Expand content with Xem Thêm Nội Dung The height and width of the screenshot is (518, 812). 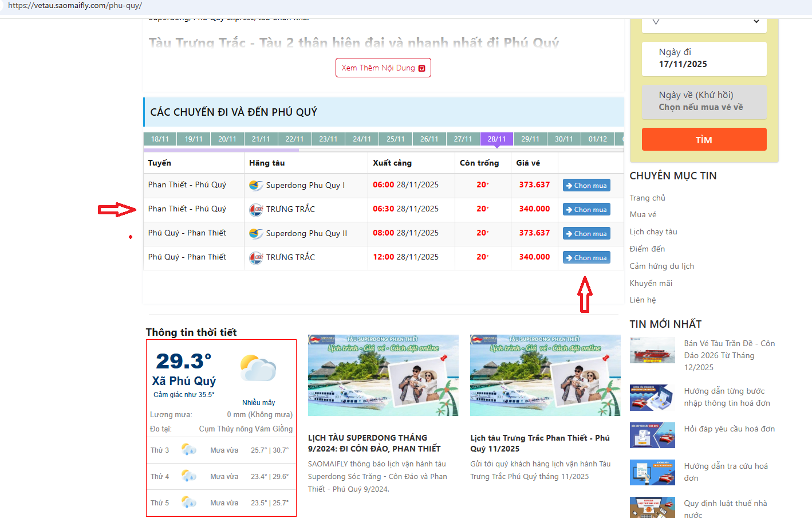click(x=383, y=68)
